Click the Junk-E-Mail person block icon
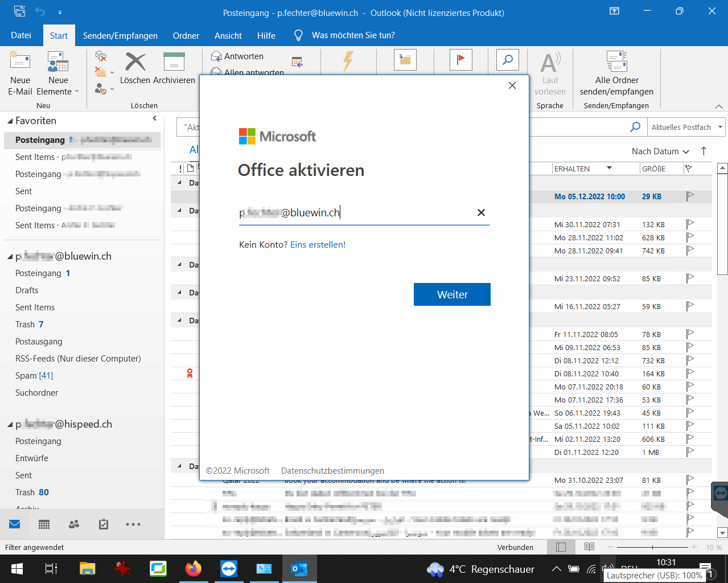 tap(101, 89)
